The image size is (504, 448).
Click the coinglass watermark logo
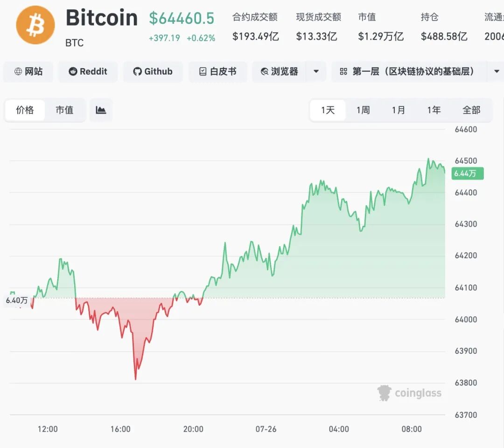pyautogui.click(x=409, y=393)
